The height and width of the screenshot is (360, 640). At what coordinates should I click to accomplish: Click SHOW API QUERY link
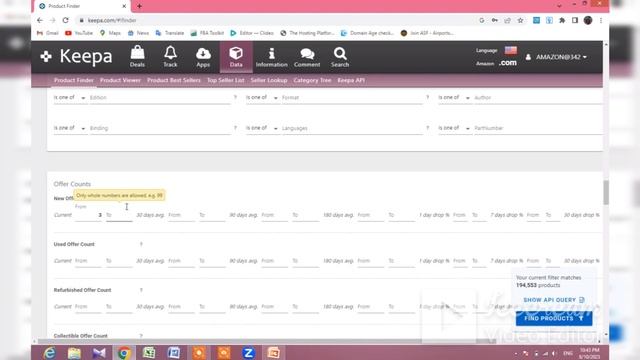554,300
